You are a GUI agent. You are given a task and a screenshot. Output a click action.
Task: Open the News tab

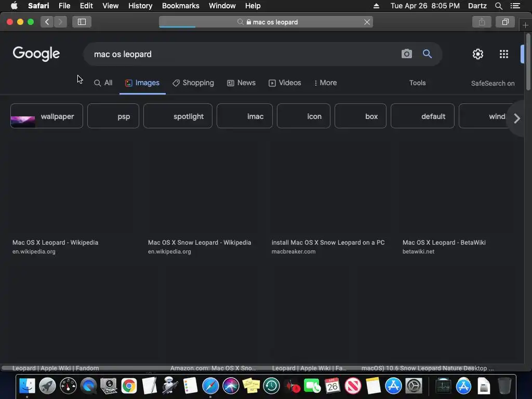[x=241, y=83]
